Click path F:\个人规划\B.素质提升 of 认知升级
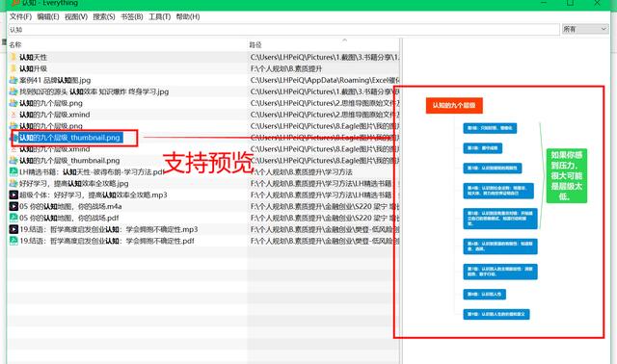This screenshot has height=364, width=617. click(286, 68)
